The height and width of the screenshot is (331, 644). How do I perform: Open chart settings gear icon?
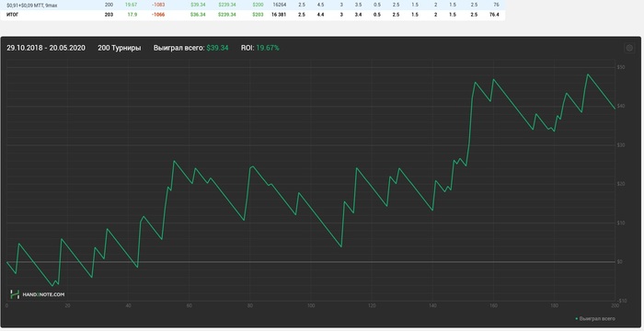tap(629, 48)
